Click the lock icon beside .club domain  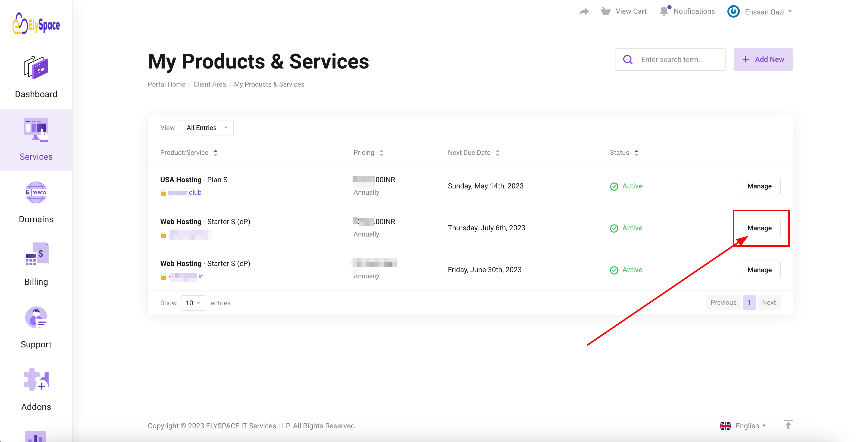click(x=163, y=193)
